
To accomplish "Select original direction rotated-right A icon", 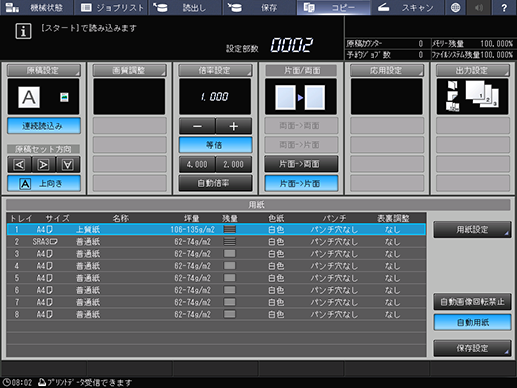I will tap(44, 164).
